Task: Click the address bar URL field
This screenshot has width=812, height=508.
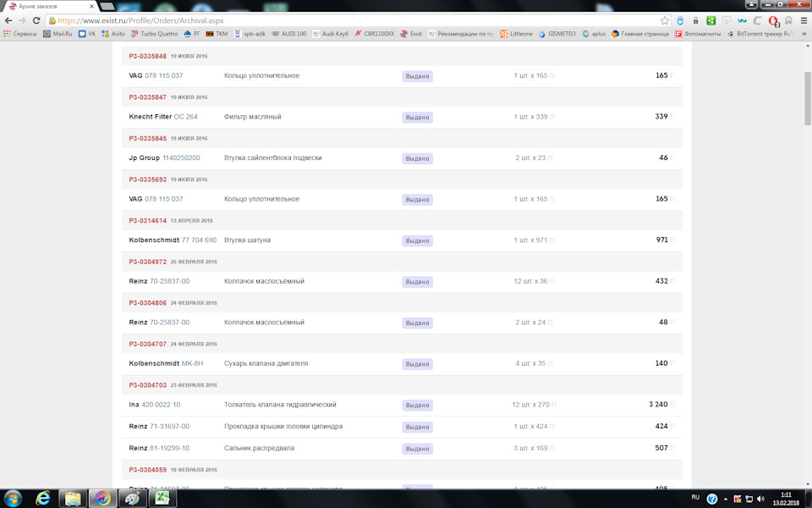Action: pyautogui.click(x=357, y=20)
